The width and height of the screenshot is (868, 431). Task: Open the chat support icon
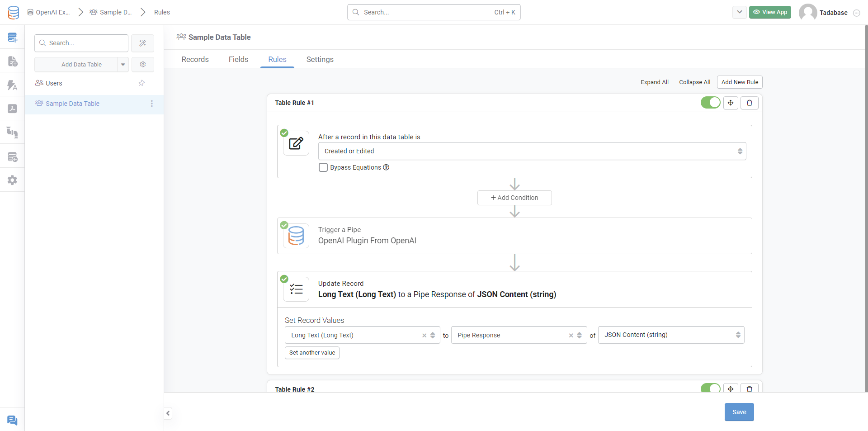tap(12, 420)
